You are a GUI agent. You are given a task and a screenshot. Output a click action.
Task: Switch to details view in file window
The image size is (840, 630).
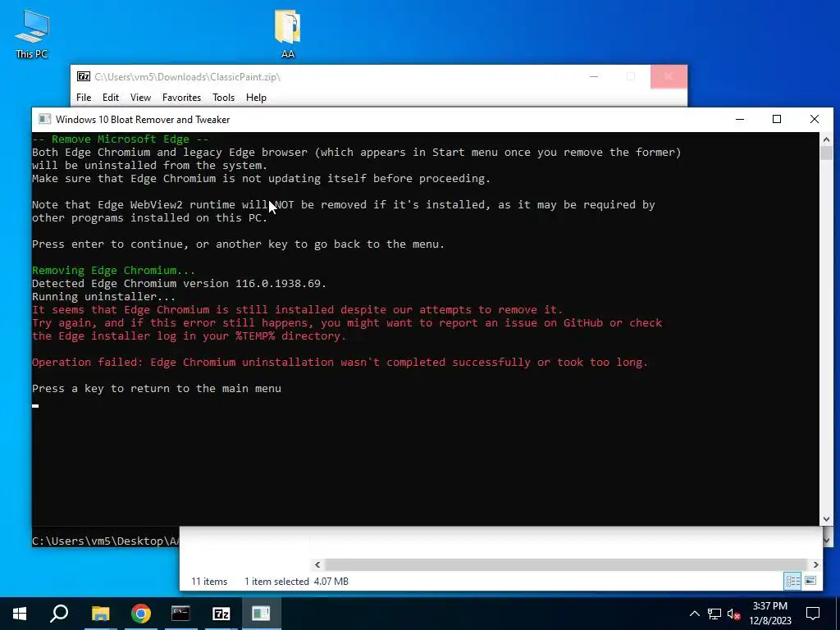(793, 582)
